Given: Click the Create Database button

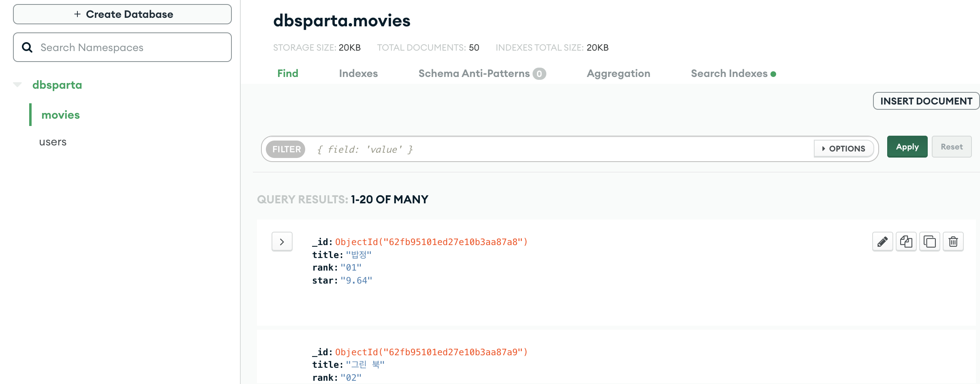Looking at the screenshot, I should (122, 14).
